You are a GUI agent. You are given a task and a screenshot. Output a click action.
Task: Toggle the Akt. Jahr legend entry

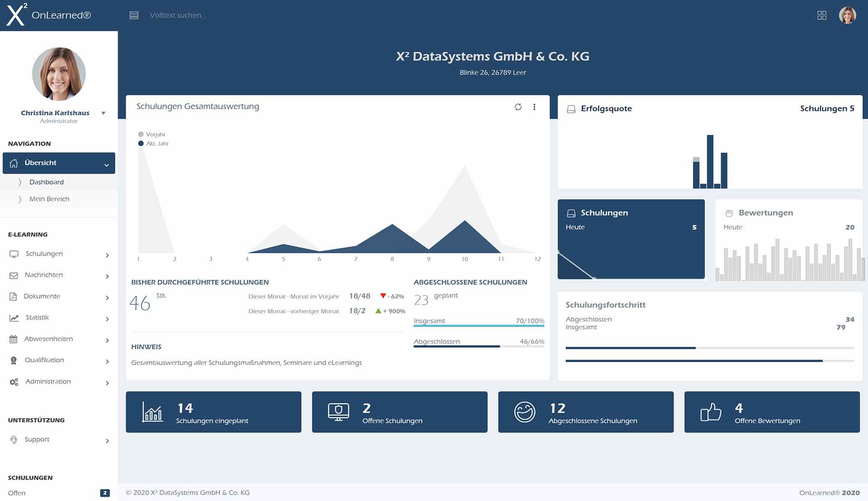[153, 143]
